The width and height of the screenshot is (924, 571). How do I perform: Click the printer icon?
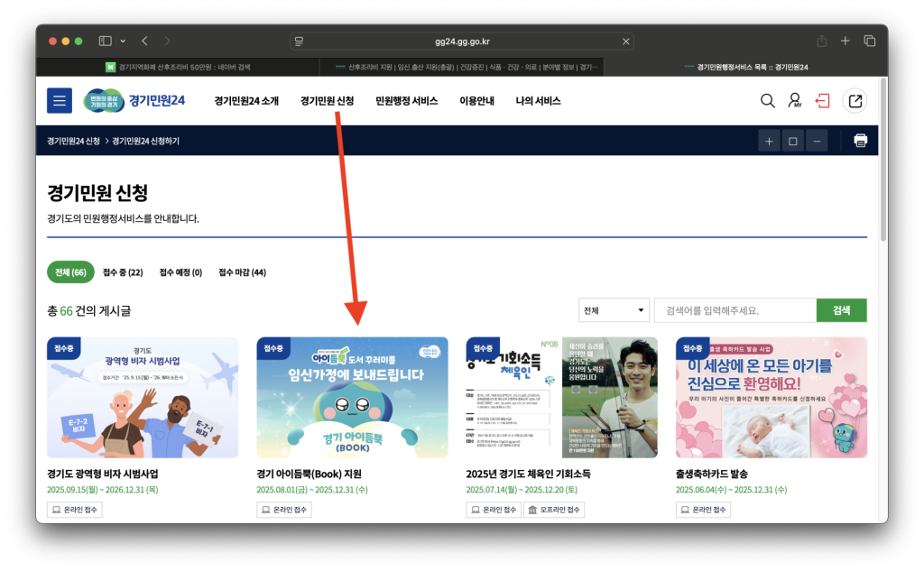860,141
